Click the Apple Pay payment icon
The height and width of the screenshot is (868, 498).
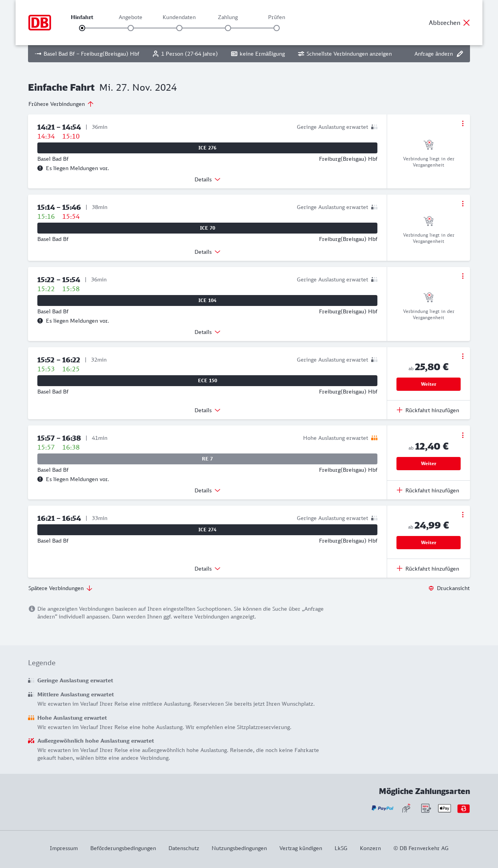tap(444, 808)
